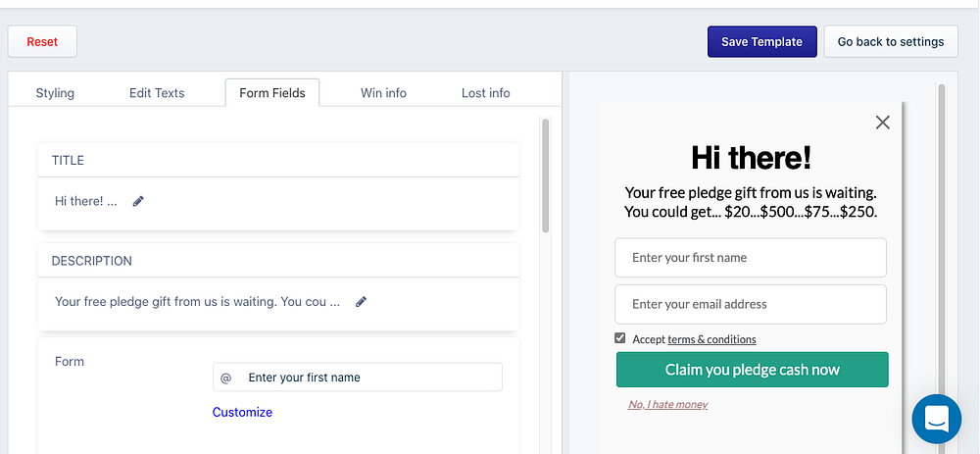This screenshot has width=980, height=454.
Task: Select the Form Fields tab
Action: point(272,93)
